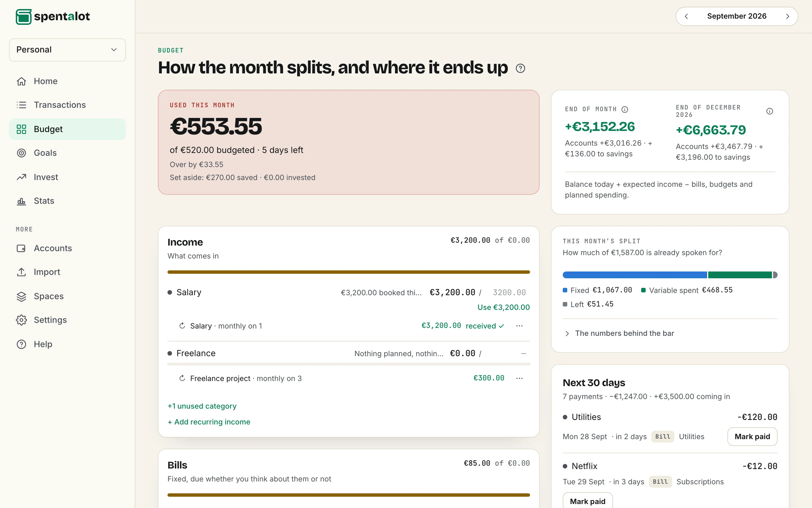This screenshot has width=812, height=508.
Task: Click Freelance project €300.00 amount
Action: 489,378
